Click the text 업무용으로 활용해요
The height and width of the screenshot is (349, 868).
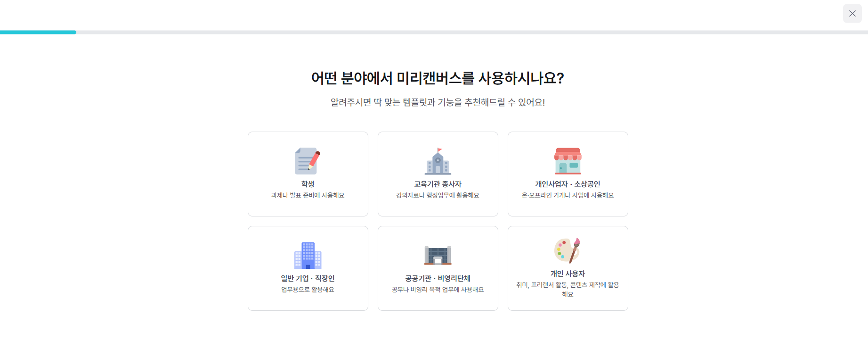[x=308, y=289]
